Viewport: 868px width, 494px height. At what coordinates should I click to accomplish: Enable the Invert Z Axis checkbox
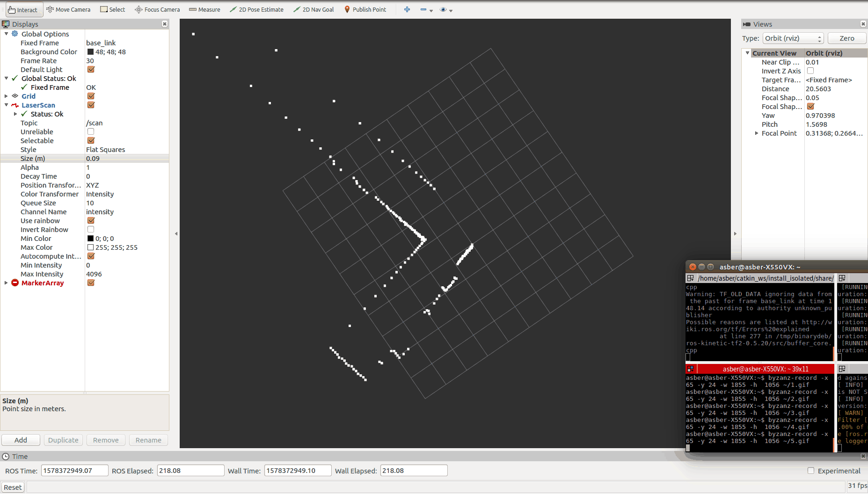point(810,71)
